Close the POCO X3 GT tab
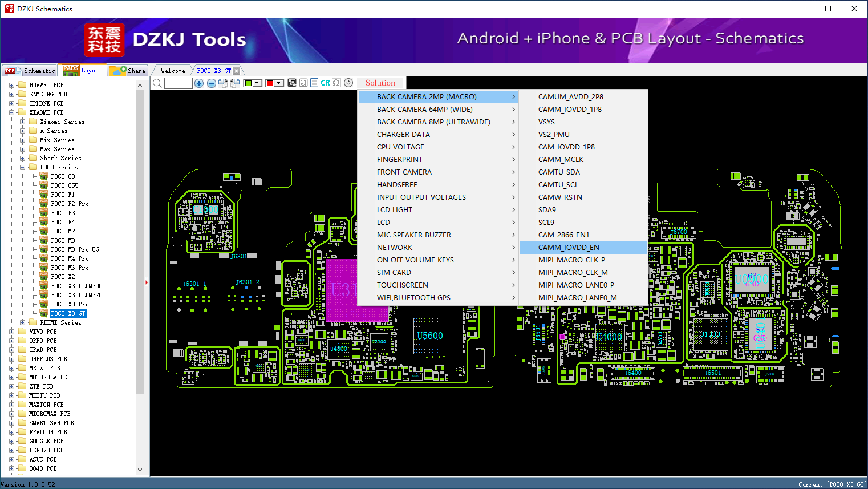 pos(237,71)
